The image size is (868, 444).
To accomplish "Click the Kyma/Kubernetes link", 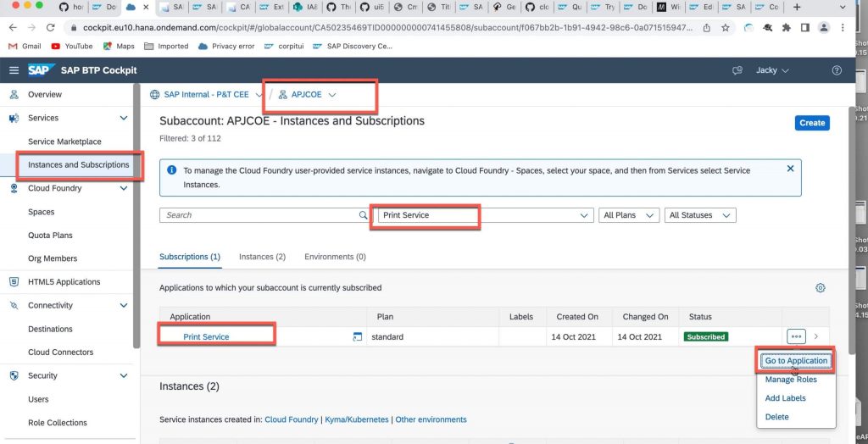I will click(357, 419).
